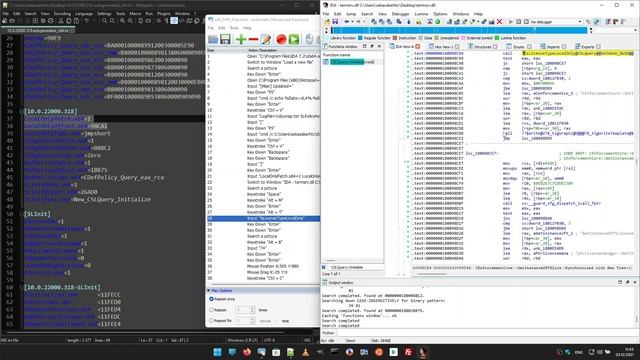Viewport: 640px width, 360px height.
Task: Click the Firefox icon on the taskbar
Action: pyautogui.click(x=247, y=352)
